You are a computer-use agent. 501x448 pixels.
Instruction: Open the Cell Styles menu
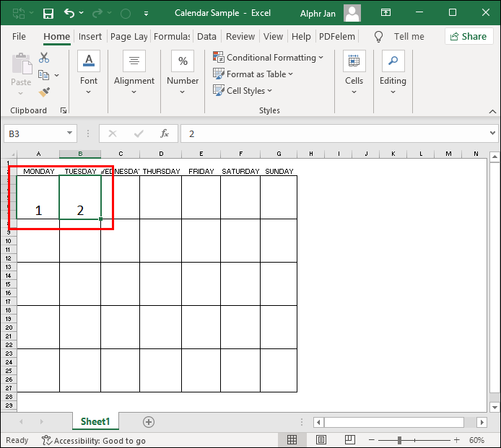pos(243,91)
